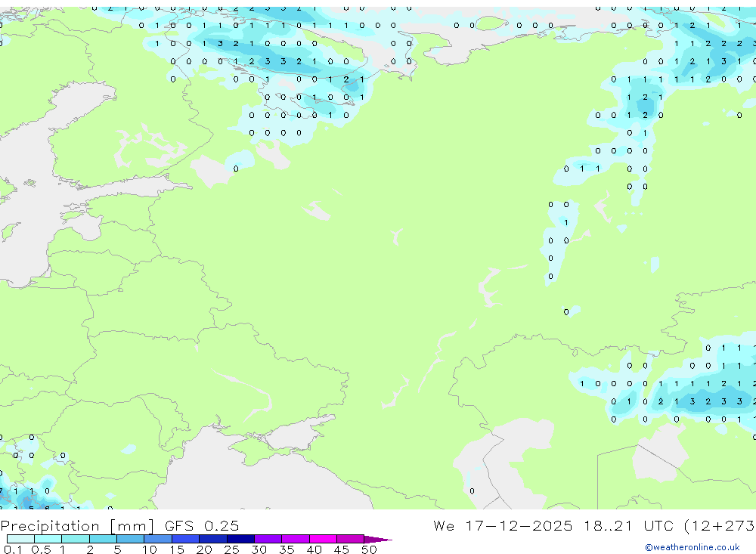756x554 pixels.
Task: Click the legend label "40"
Action: (314, 549)
